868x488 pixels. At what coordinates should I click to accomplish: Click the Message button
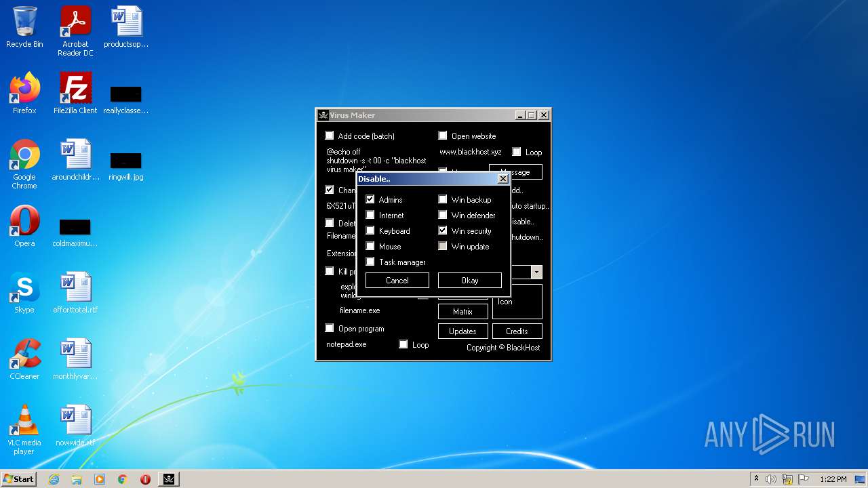coord(515,171)
